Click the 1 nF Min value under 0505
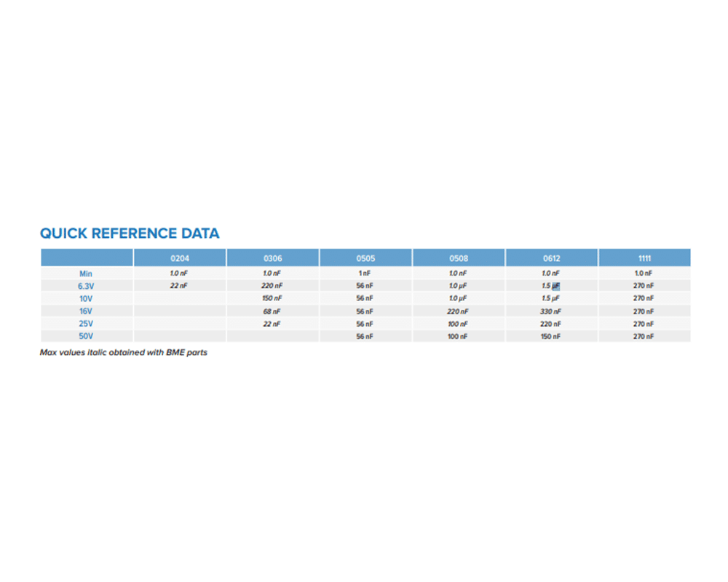 point(365,274)
